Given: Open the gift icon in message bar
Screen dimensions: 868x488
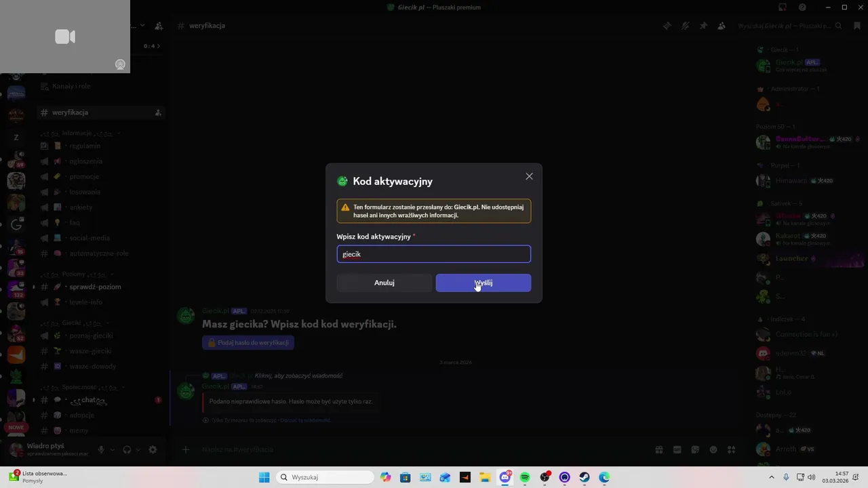Looking at the screenshot, I should [658, 449].
